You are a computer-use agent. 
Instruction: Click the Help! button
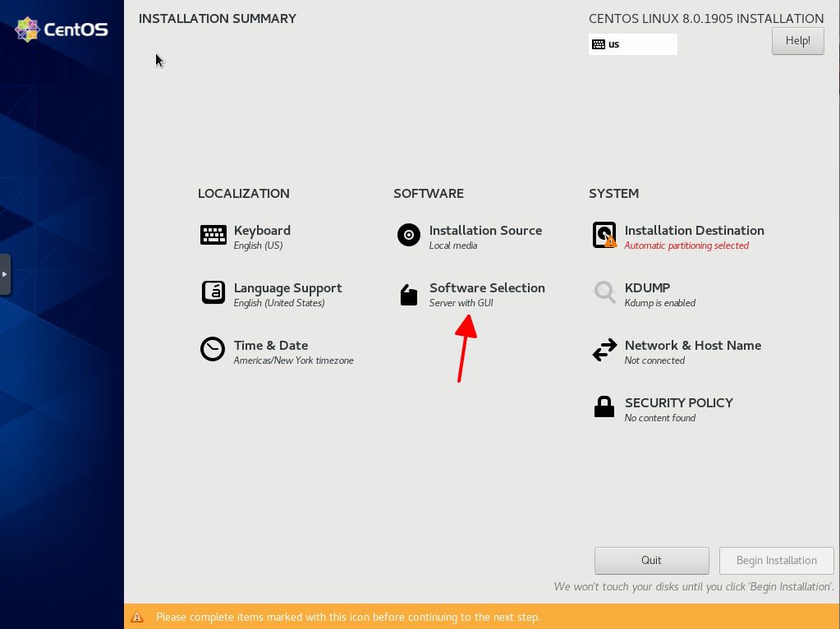pyautogui.click(x=797, y=41)
